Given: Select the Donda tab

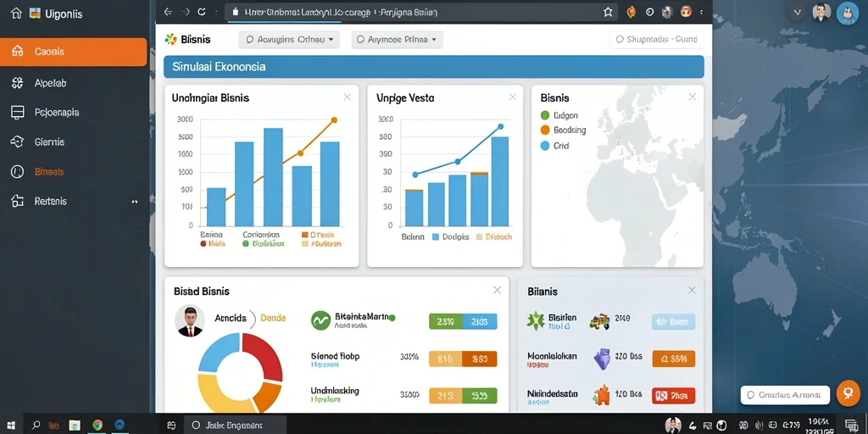Looking at the screenshot, I should coord(272,319).
